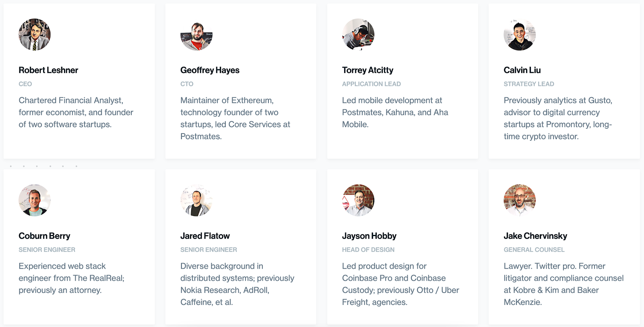
Task: Click the Strategy Lead role label
Action: (x=528, y=84)
